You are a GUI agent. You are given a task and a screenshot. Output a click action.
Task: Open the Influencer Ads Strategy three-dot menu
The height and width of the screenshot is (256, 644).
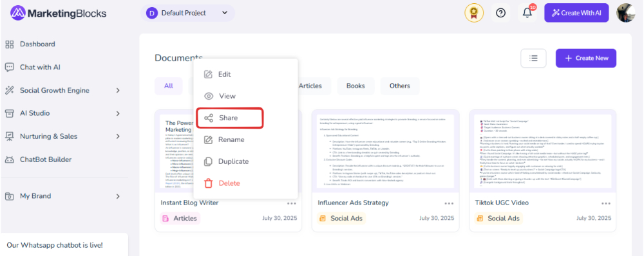[x=449, y=203]
